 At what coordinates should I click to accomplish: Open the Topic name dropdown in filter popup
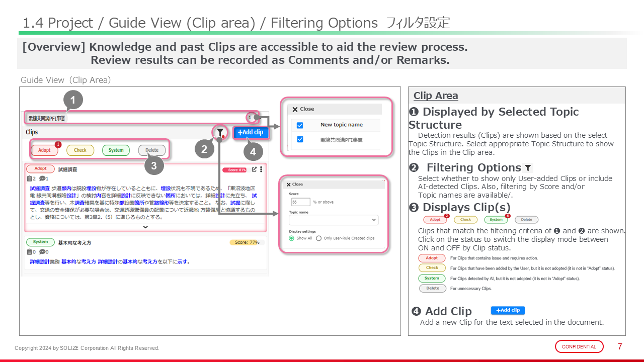click(334, 220)
